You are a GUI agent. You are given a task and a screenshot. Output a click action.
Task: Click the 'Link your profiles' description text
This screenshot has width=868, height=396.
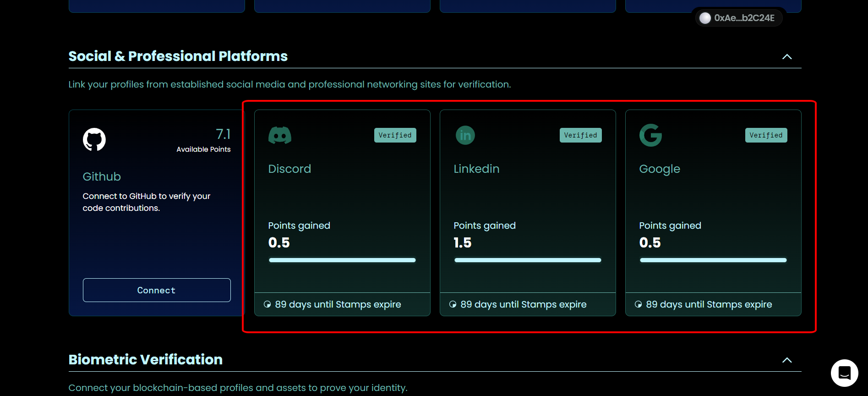(x=289, y=84)
